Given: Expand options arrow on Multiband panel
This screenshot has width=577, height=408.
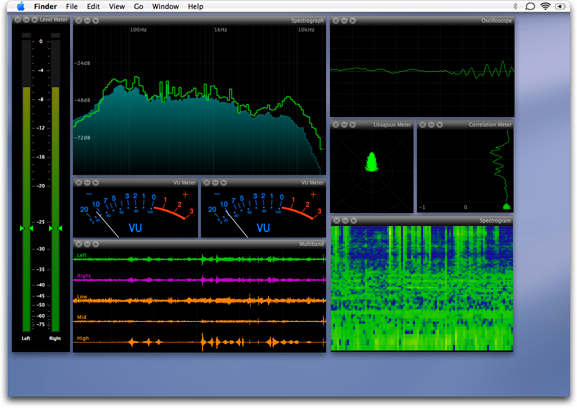Looking at the screenshot, I should point(96,244).
